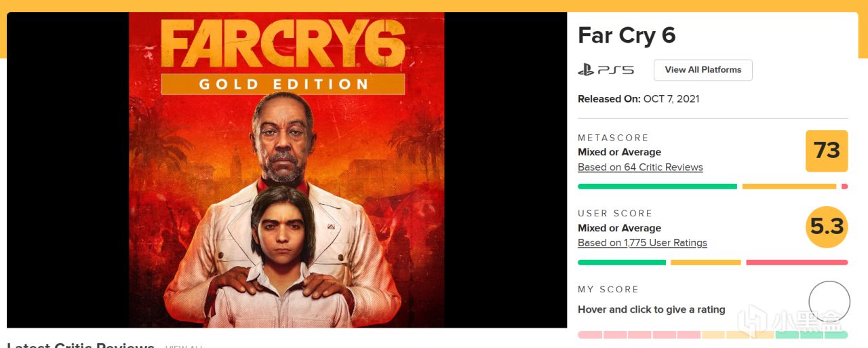Rate using the last green My Score segment
Viewport: 868px width, 348px height.
click(x=836, y=334)
